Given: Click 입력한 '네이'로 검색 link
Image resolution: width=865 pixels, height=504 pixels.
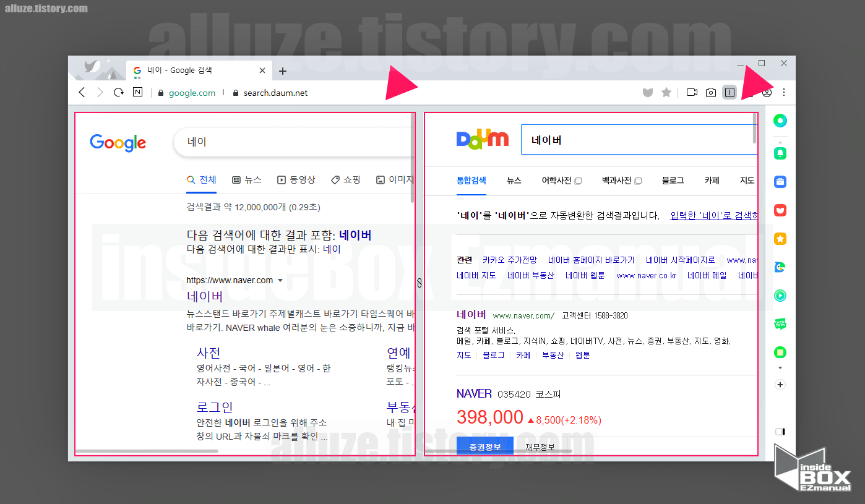Looking at the screenshot, I should click(714, 215).
